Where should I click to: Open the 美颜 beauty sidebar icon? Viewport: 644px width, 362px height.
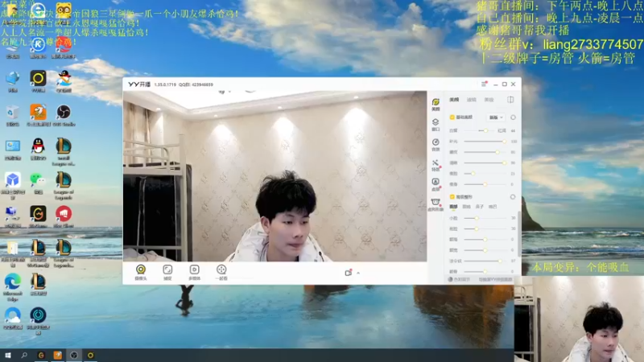436,105
